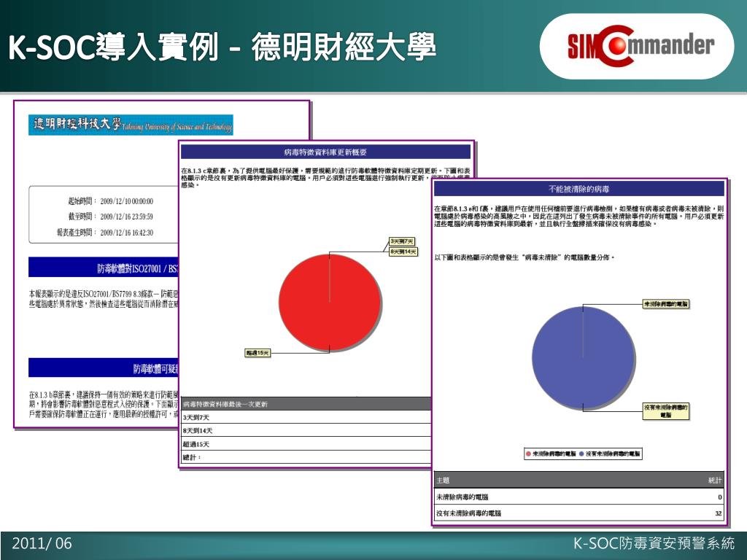Click the blue legend dot for 沒有未清除病毒的電腦
Screen dimensions: 747x560
tap(581, 454)
